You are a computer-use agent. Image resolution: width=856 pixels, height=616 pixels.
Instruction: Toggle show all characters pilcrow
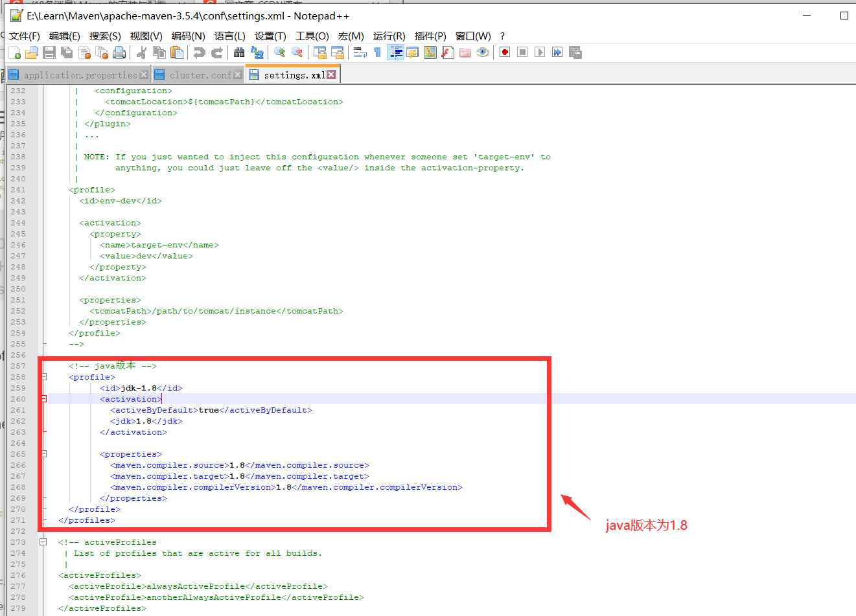pyautogui.click(x=377, y=52)
